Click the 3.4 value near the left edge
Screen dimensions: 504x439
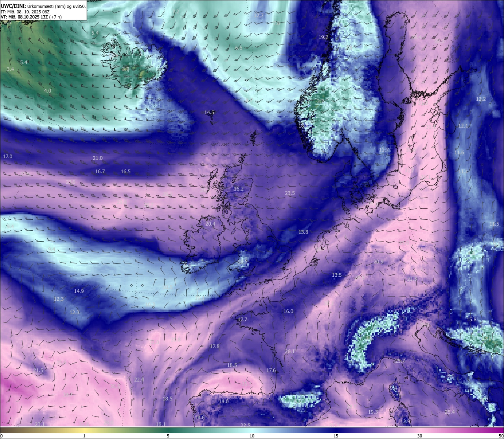point(11,69)
